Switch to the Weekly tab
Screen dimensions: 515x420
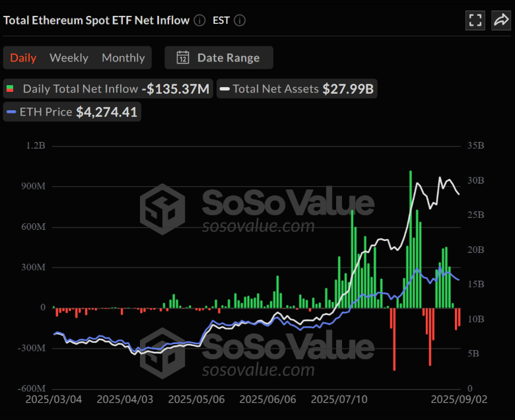69,57
